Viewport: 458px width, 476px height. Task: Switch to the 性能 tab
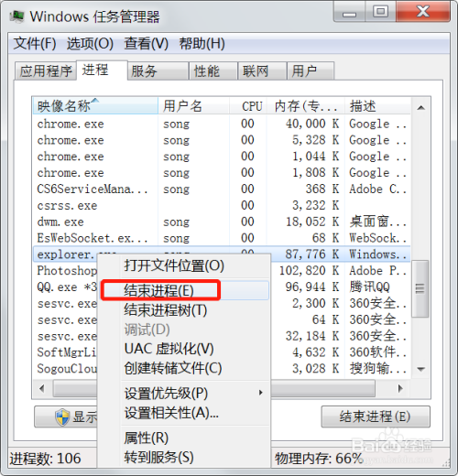point(213,71)
